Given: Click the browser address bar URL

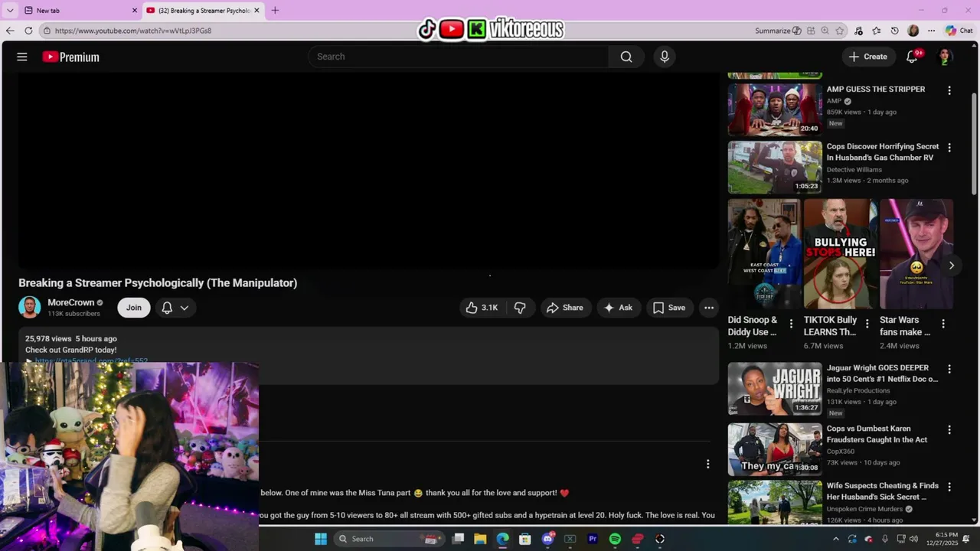Looking at the screenshot, I should coord(133,31).
